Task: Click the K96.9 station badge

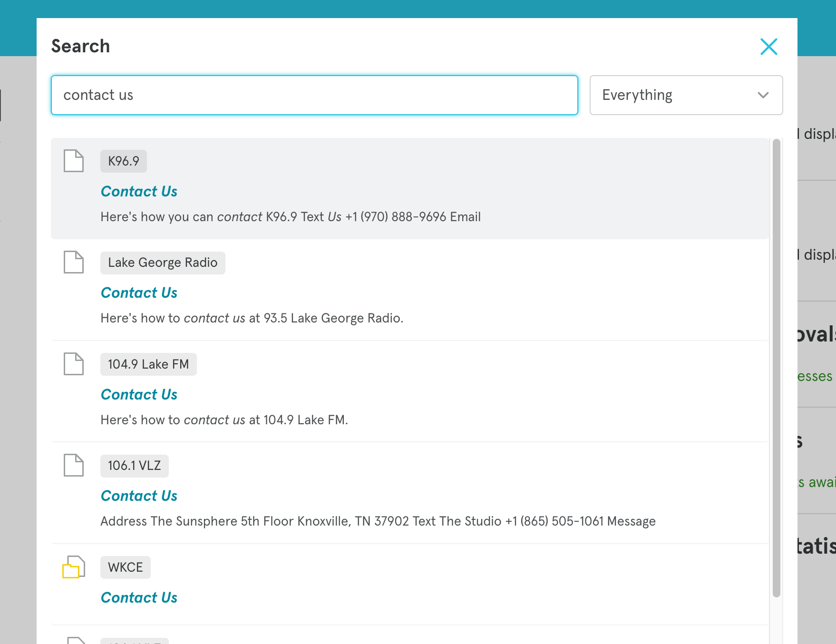Action: 124,161
